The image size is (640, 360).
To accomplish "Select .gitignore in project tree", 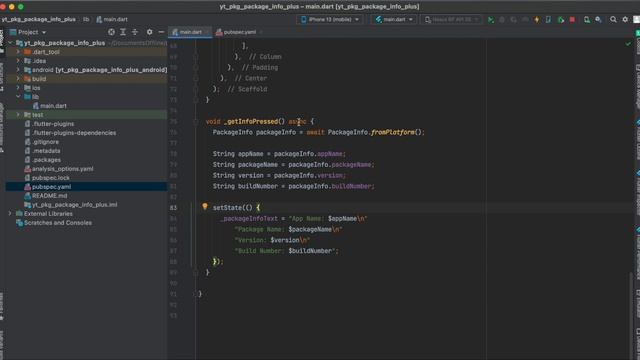I will (45, 142).
